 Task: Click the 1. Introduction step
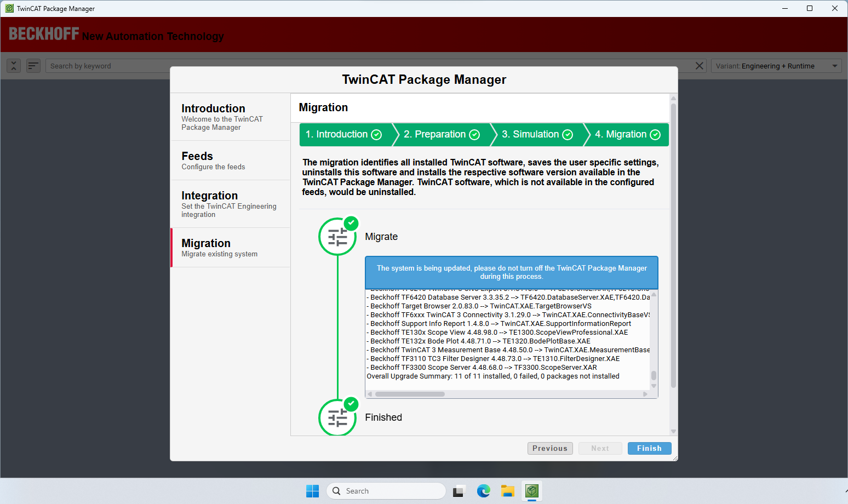[x=346, y=135]
